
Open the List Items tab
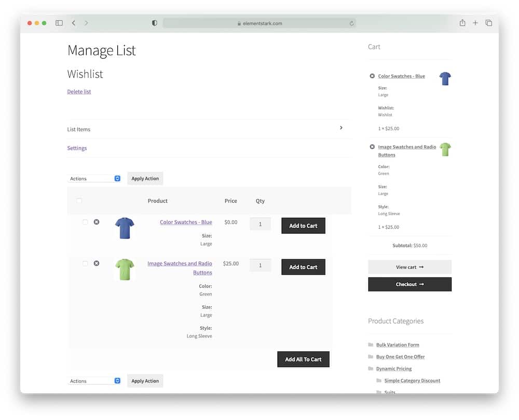tap(79, 129)
